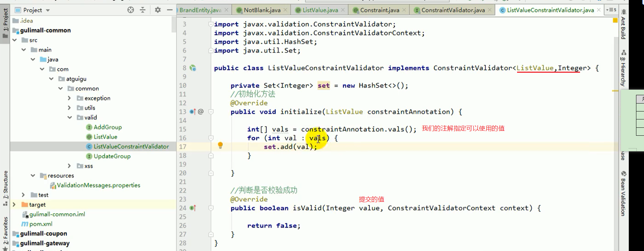Click the intention light bulb on line 17
This screenshot has width=644, height=251.
coord(220,145)
